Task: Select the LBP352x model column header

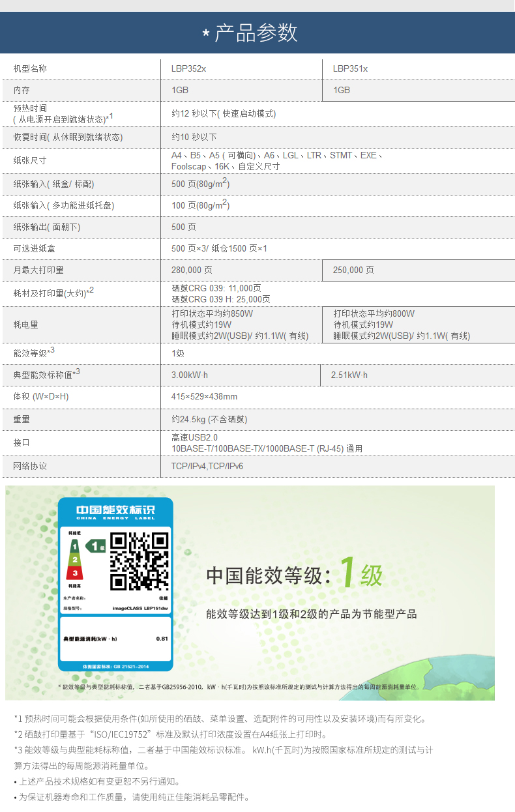Action: click(x=188, y=68)
